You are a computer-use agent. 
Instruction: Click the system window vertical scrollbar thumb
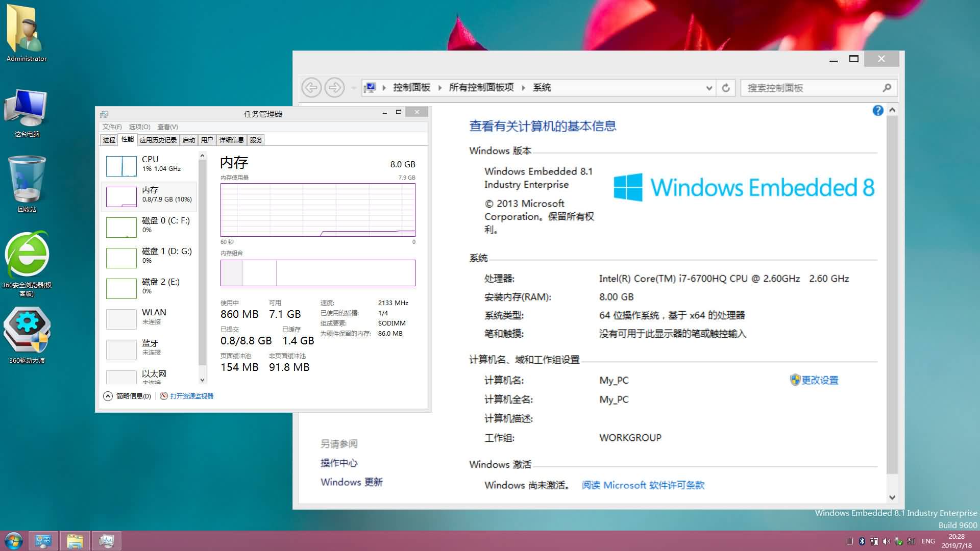pyautogui.click(x=892, y=295)
